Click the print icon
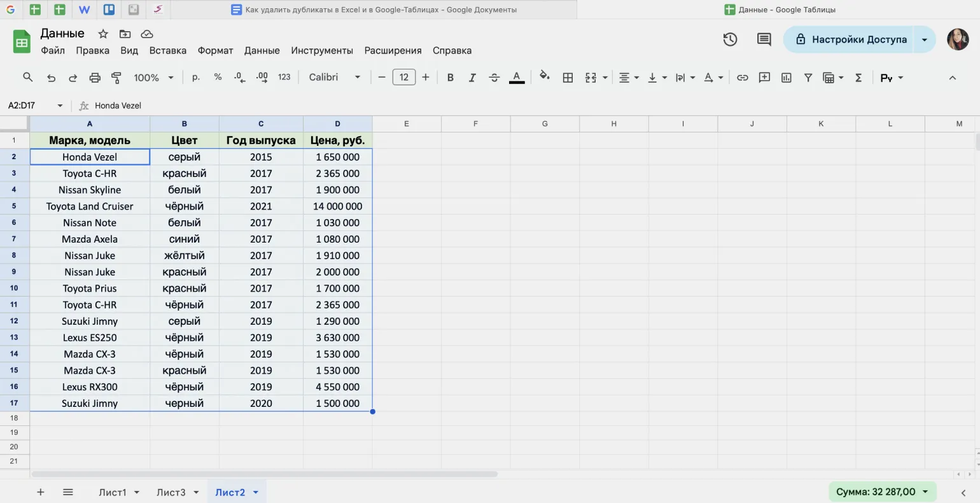Viewport: 980px width, 503px height. [x=95, y=78]
